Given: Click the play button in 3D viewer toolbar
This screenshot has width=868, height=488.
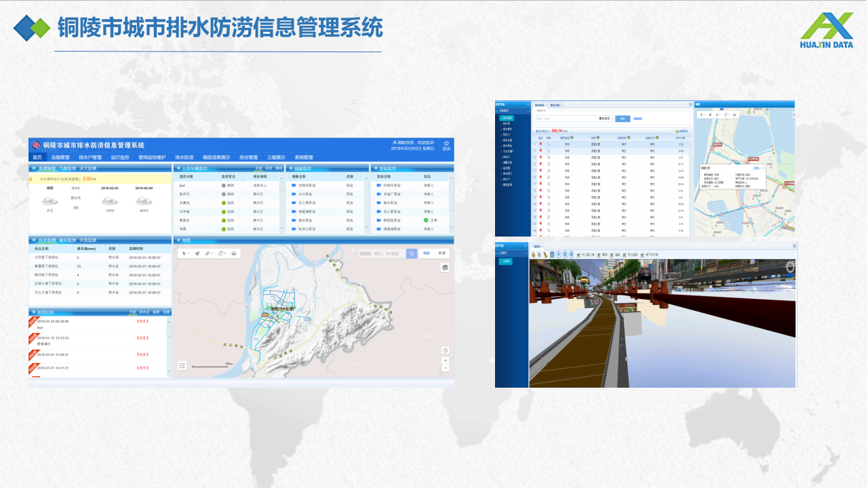Looking at the screenshot, I should [x=559, y=255].
